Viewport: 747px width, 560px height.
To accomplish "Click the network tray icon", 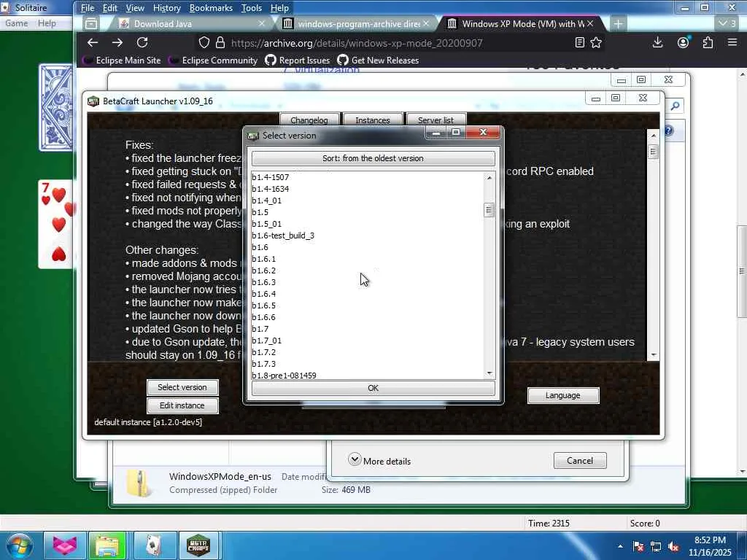I will pyautogui.click(x=656, y=547).
